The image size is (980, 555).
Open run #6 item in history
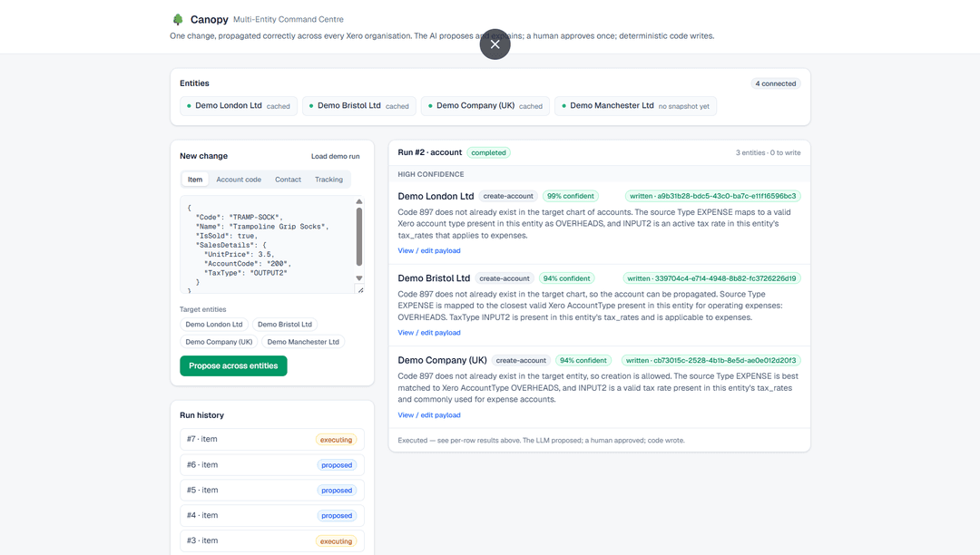click(272, 465)
